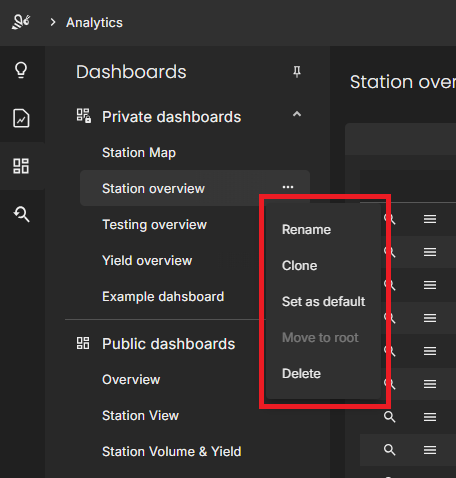Open the lightbulb insights sidebar icon
Screen dimensions: 456x478
point(21,70)
